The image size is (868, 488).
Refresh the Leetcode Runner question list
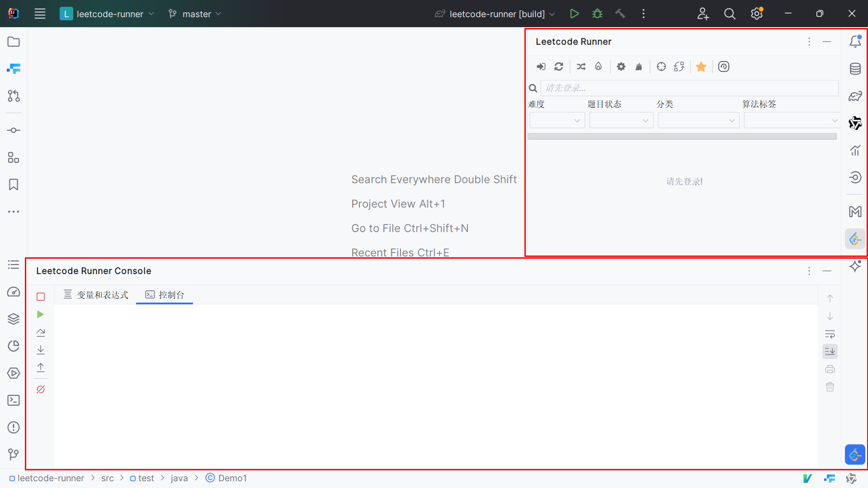(x=559, y=67)
